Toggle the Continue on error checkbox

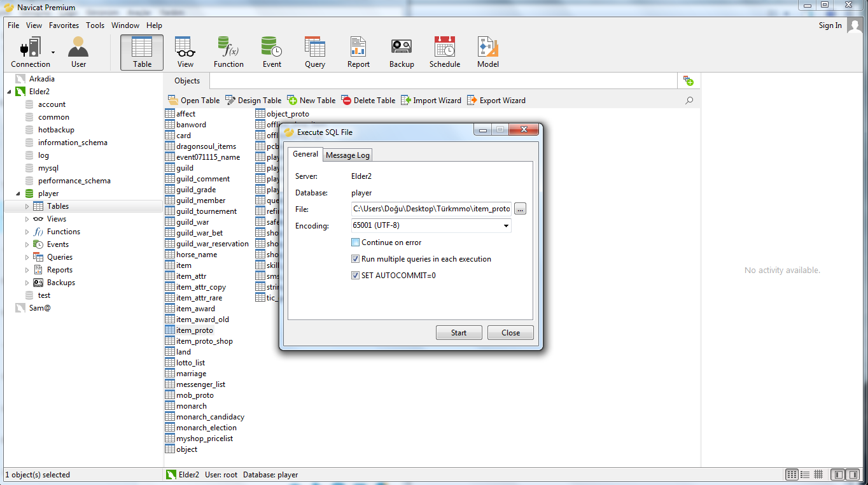pyautogui.click(x=355, y=243)
